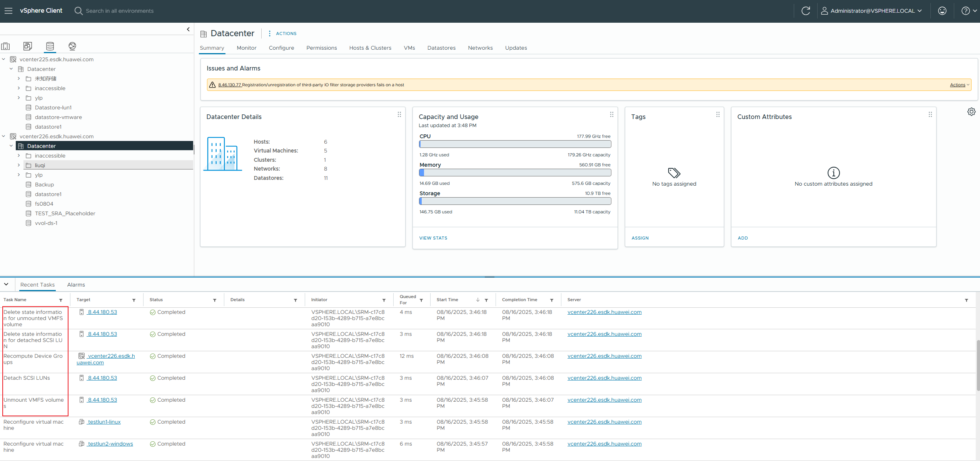The height and width of the screenshot is (461, 980).
Task: Click the tasks table vertical scrollbar
Action: coord(978,365)
